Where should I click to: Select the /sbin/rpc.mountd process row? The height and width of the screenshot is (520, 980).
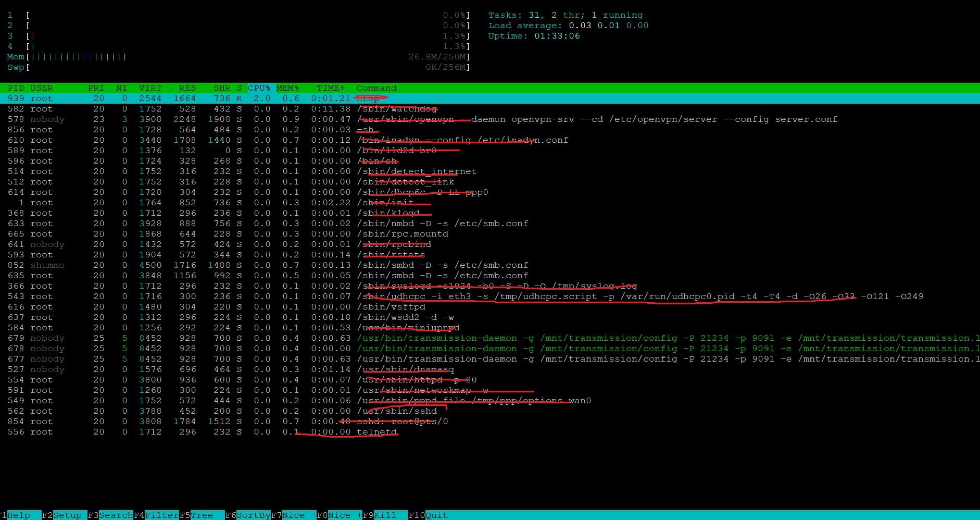click(490, 234)
